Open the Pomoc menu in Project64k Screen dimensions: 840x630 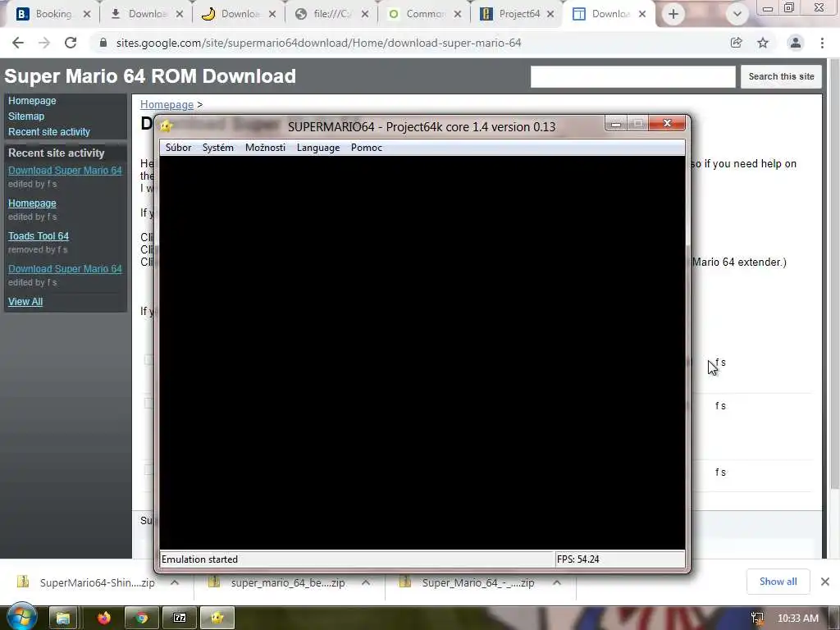point(367,148)
